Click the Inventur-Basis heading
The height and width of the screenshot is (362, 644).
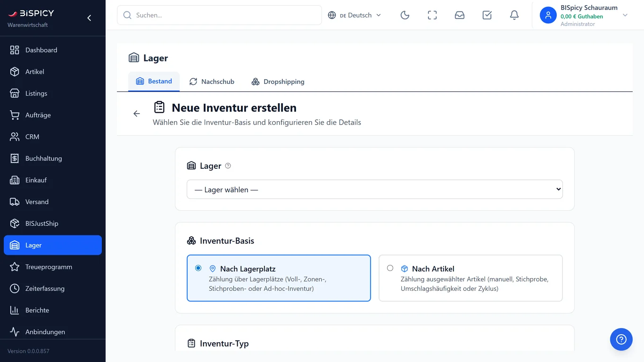(x=227, y=241)
